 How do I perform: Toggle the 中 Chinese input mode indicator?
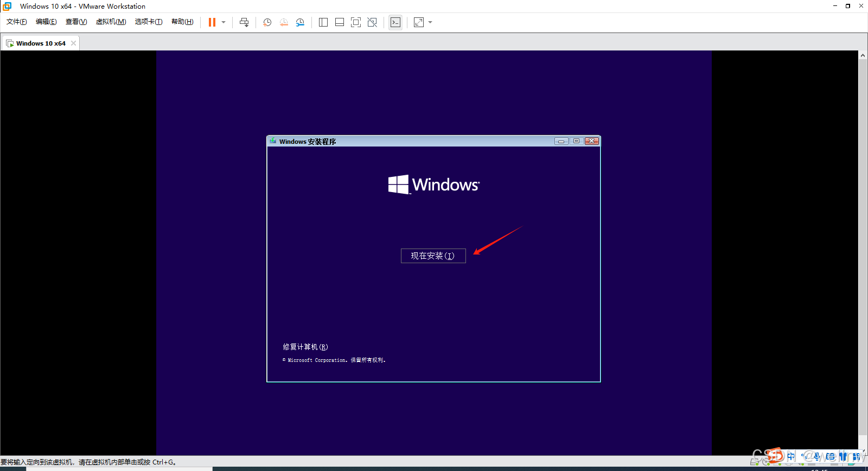(x=791, y=456)
